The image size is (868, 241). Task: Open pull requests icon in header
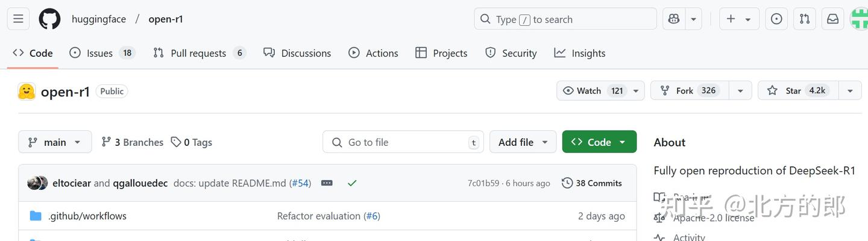[805, 19]
